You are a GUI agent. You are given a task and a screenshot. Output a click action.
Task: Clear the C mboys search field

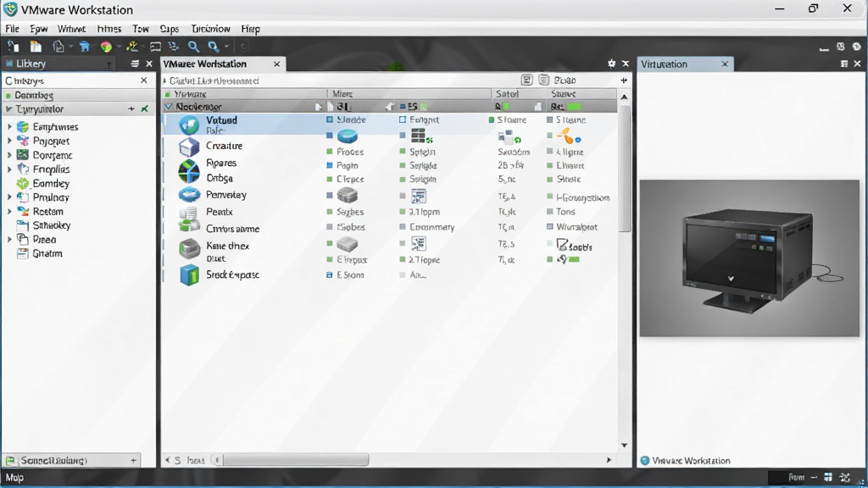[x=144, y=80]
